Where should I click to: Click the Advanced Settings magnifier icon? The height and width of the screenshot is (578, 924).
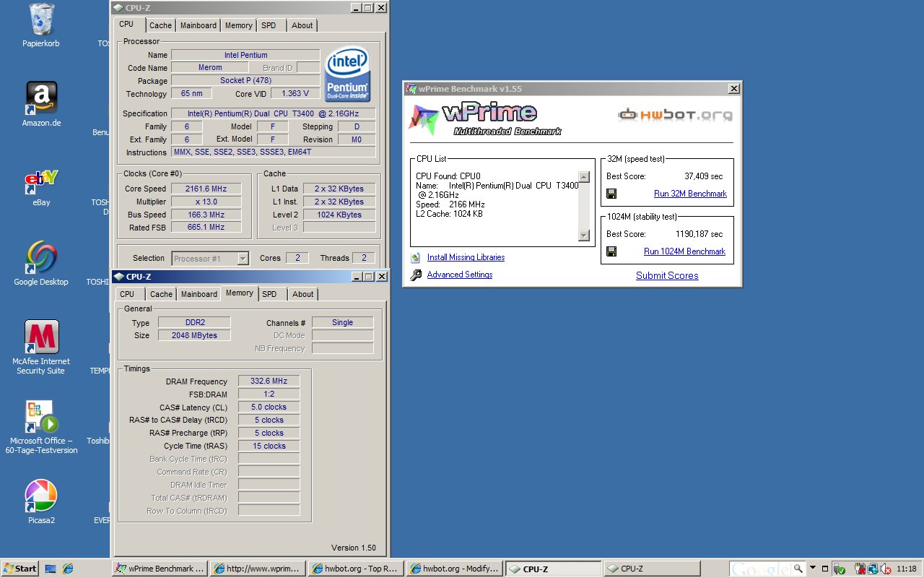416,275
